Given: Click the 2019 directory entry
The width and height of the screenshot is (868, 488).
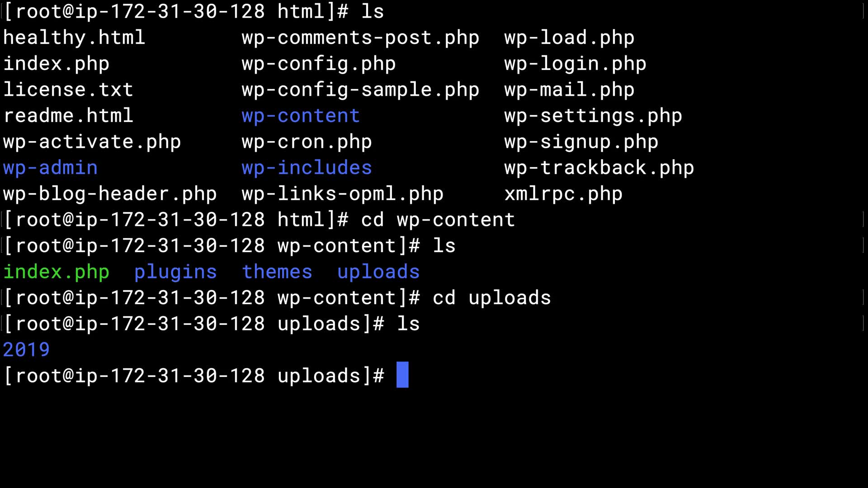Looking at the screenshot, I should pyautogui.click(x=26, y=350).
